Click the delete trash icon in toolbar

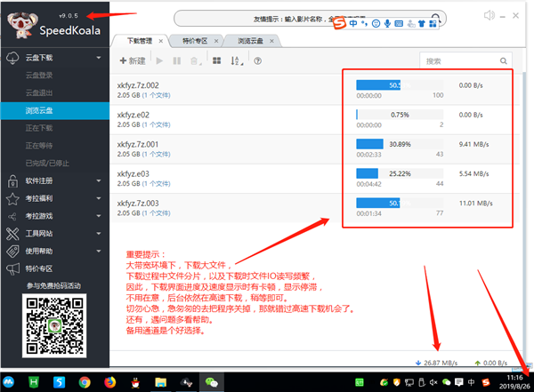pyautogui.click(x=193, y=60)
